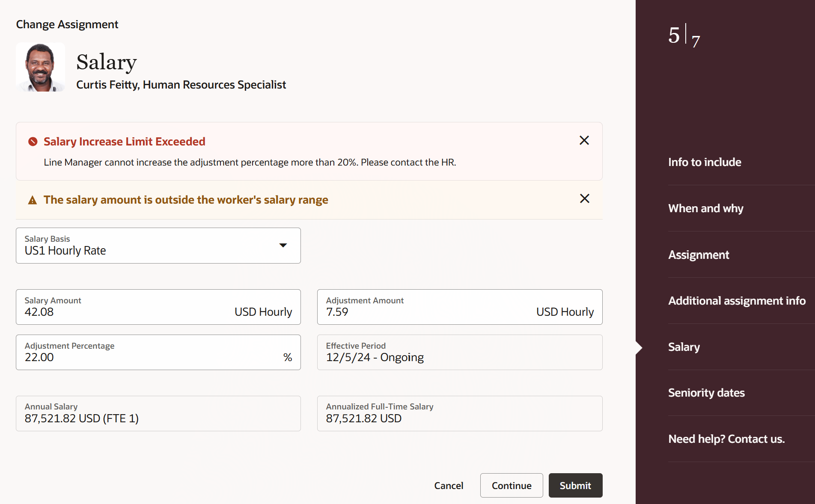This screenshot has width=815, height=504.
Task: Go to Info to include step
Action: 705,162
